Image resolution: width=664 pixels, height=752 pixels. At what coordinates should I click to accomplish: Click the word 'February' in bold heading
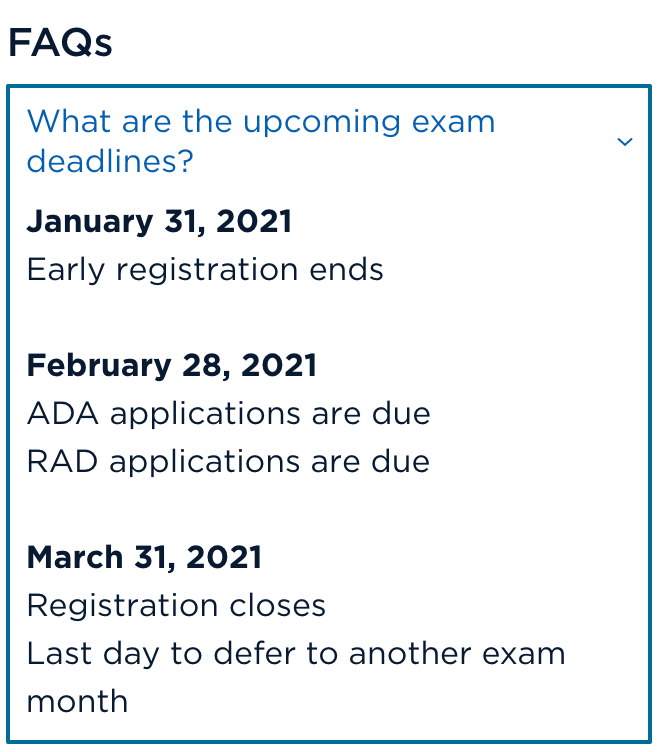pos(99,365)
